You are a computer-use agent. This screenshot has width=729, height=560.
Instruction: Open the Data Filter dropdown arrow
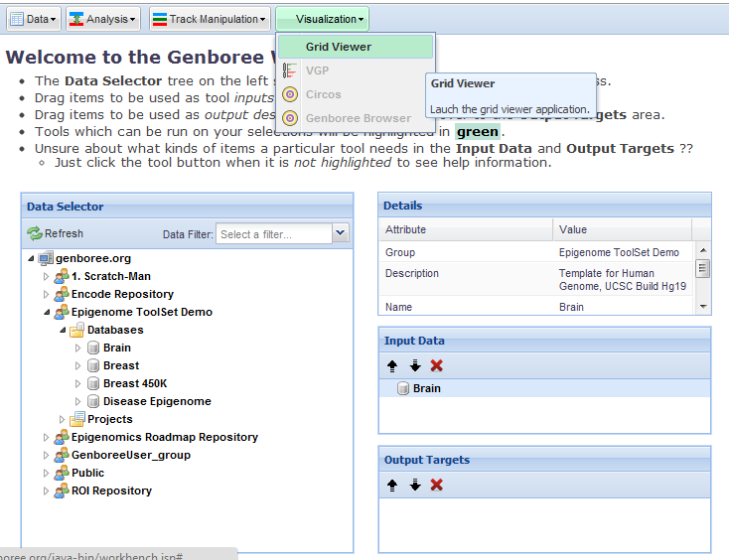pos(340,233)
